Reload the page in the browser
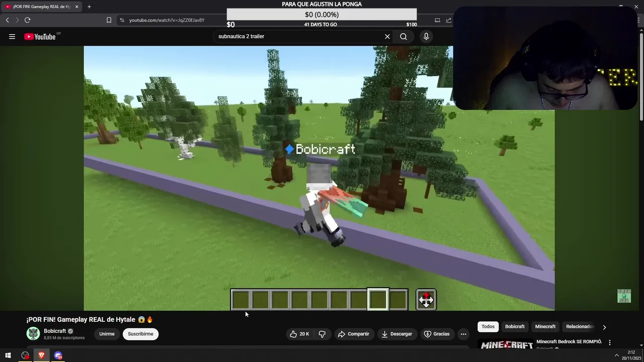 27,20
